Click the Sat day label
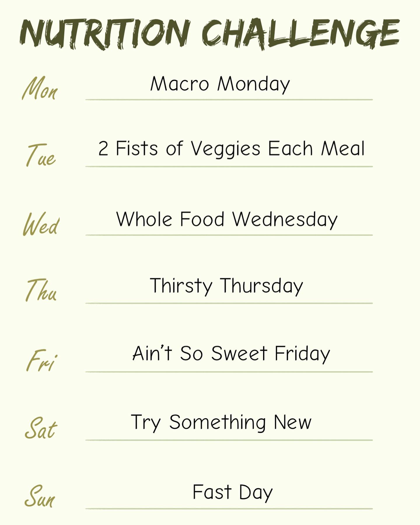This screenshot has height=525, width=420. click(x=41, y=428)
